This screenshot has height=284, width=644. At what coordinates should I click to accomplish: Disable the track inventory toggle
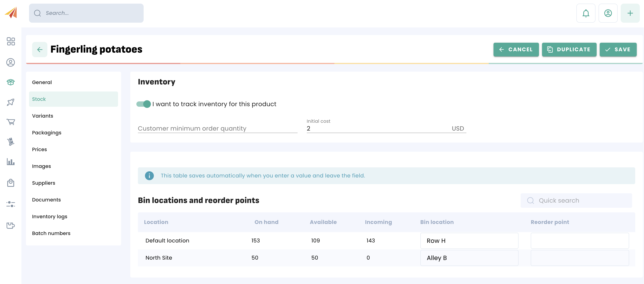[x=143, y=104]
